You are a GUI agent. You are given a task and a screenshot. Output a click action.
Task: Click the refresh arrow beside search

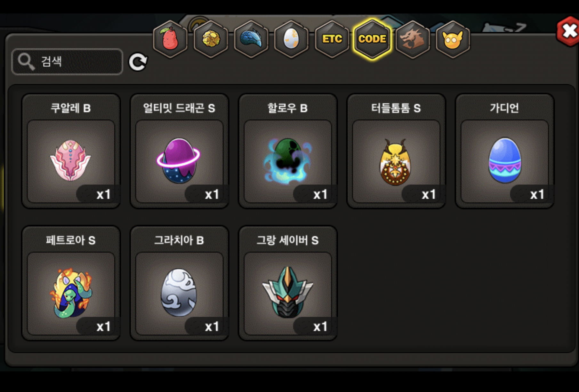pos(138,62)
